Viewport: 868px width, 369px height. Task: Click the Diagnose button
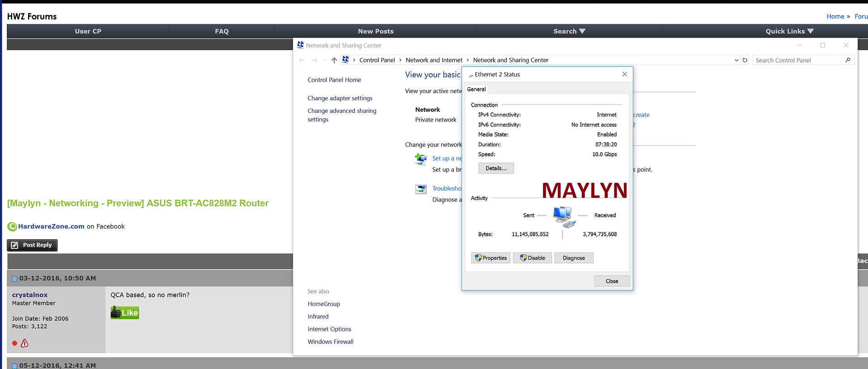(x=574, y=258)
